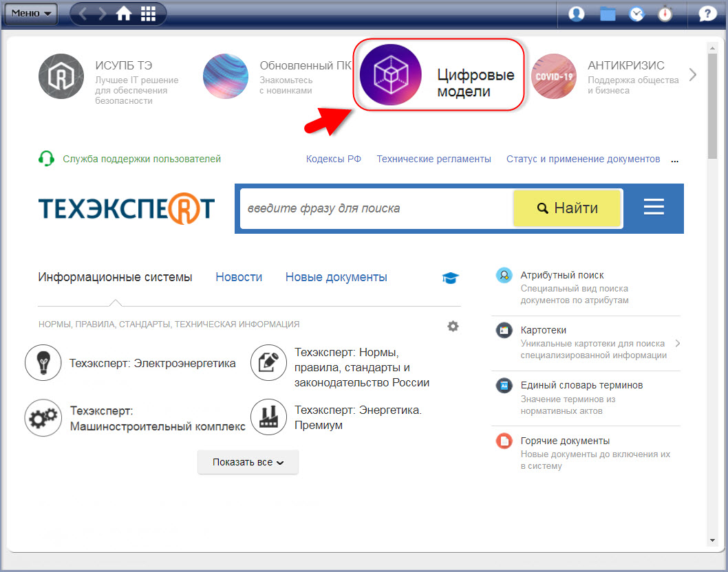
Task: Open the АНТИКРИЗИС banner title
Action: [626, 65]
